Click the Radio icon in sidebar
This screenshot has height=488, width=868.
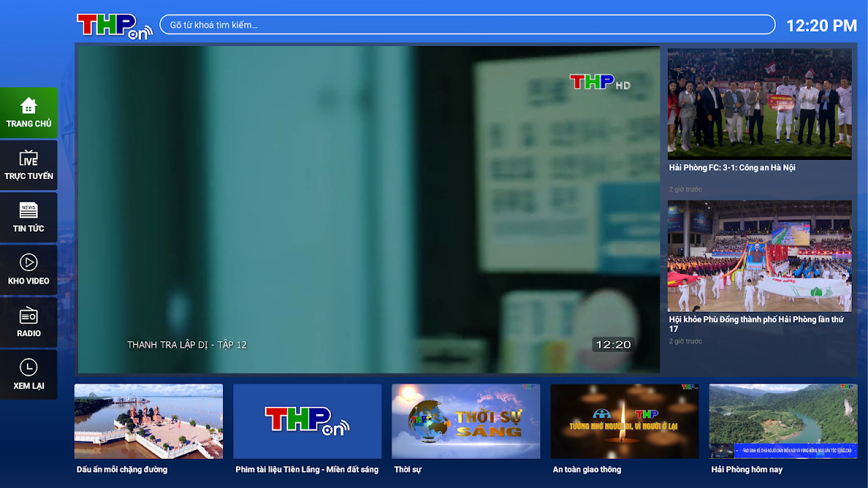[28, 315]
